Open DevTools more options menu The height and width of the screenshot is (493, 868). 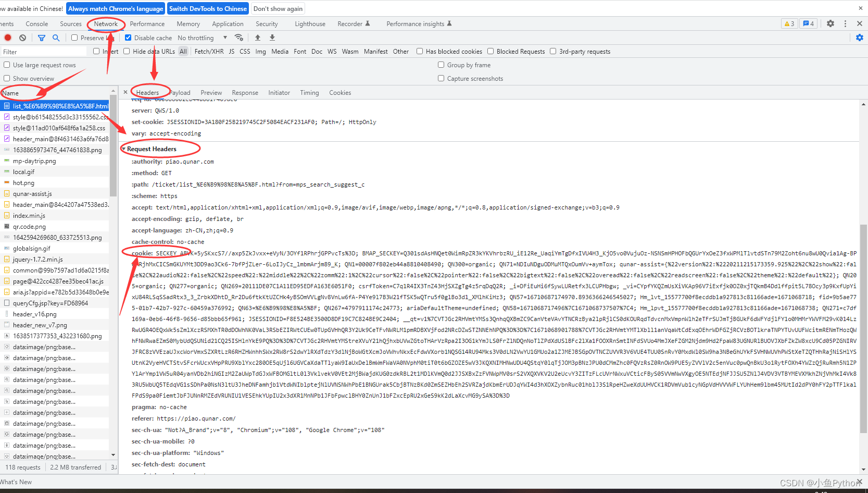point(845,23)
